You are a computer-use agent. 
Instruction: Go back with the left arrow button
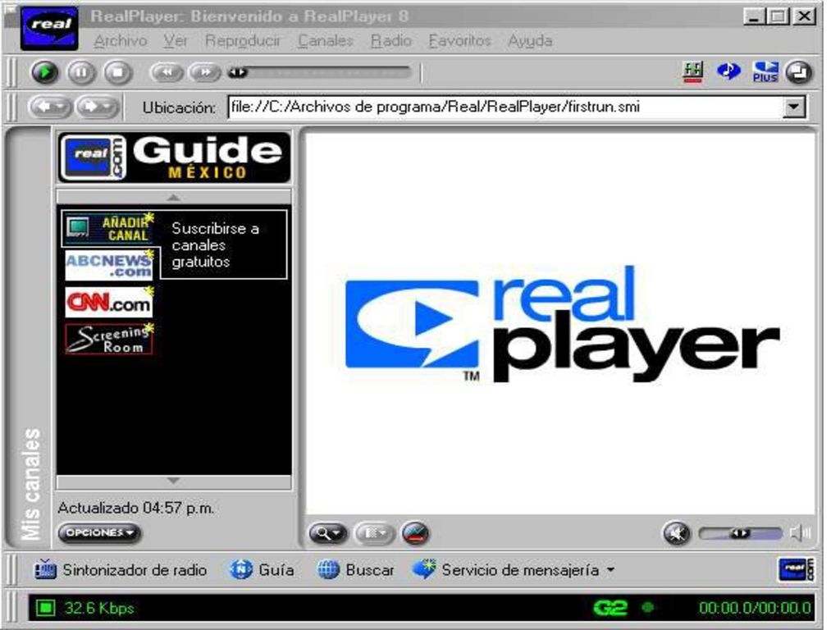tap(50, 107)
